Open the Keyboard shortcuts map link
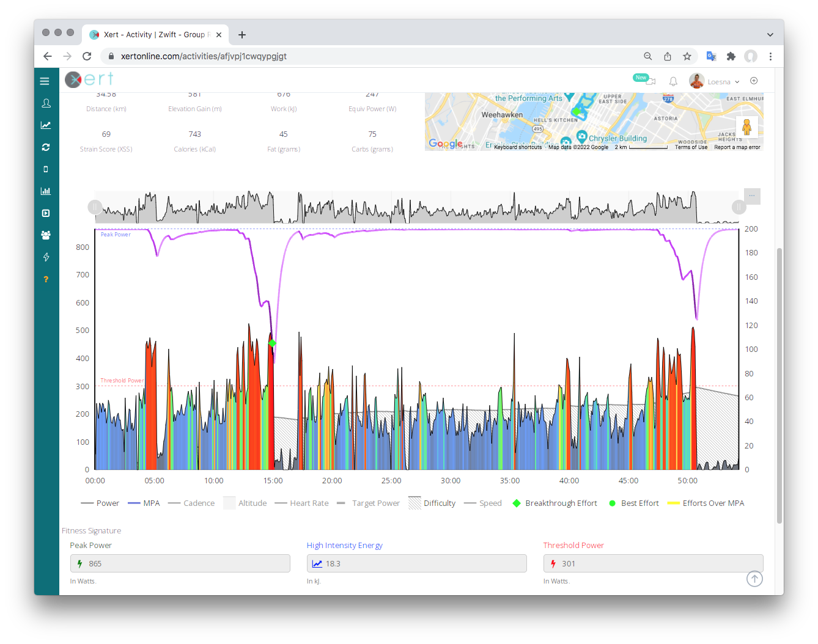This screenshot has width=818, height=644. [x=518, y=147]
